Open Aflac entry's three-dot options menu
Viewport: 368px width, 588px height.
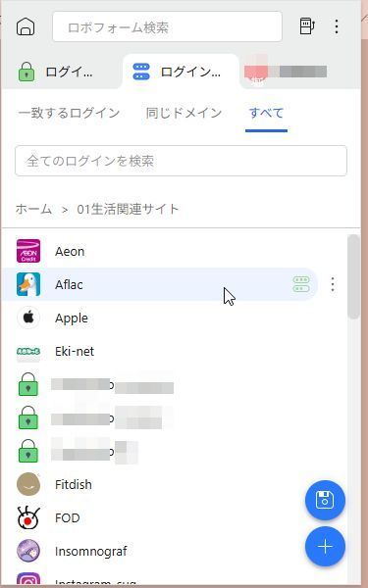tap(333, 284)
